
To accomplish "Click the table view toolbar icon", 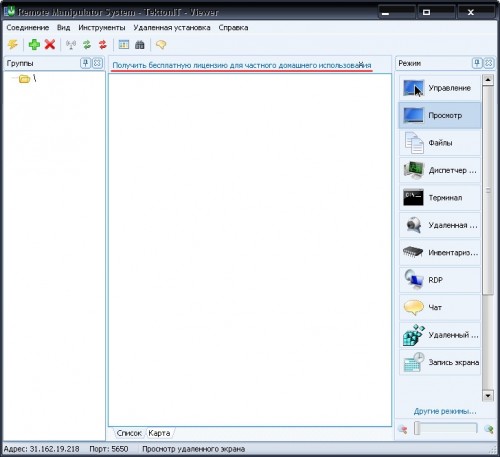I will 124,44.
